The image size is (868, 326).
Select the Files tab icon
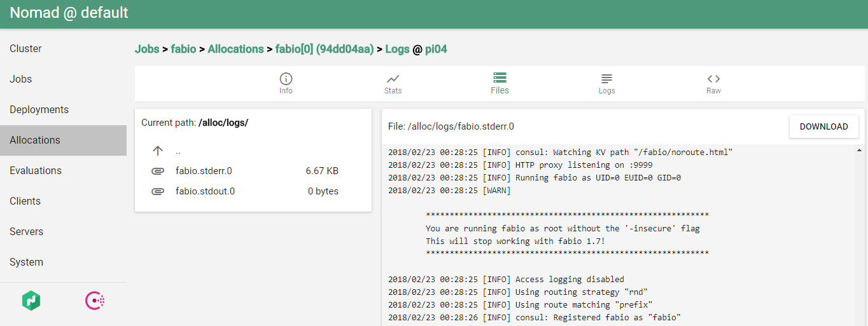point(500,78)
